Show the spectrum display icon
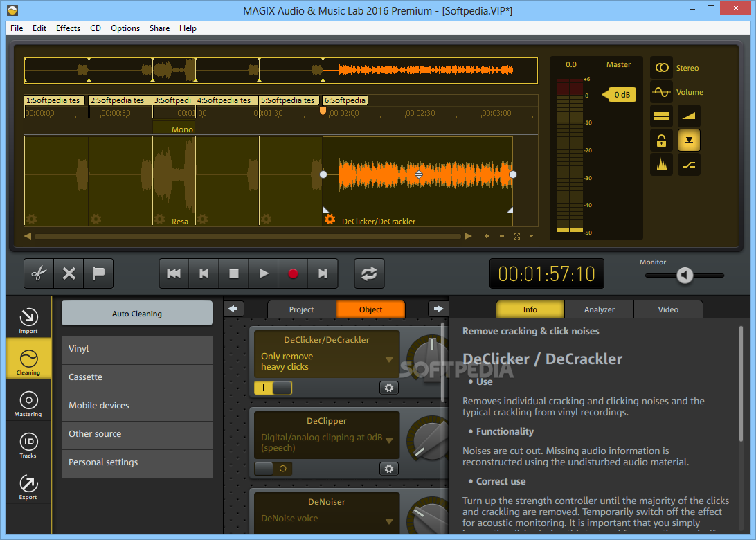Image resolution: width=756 pixels, height=540 pixels. pyautogui.click(x=662, y=165)
